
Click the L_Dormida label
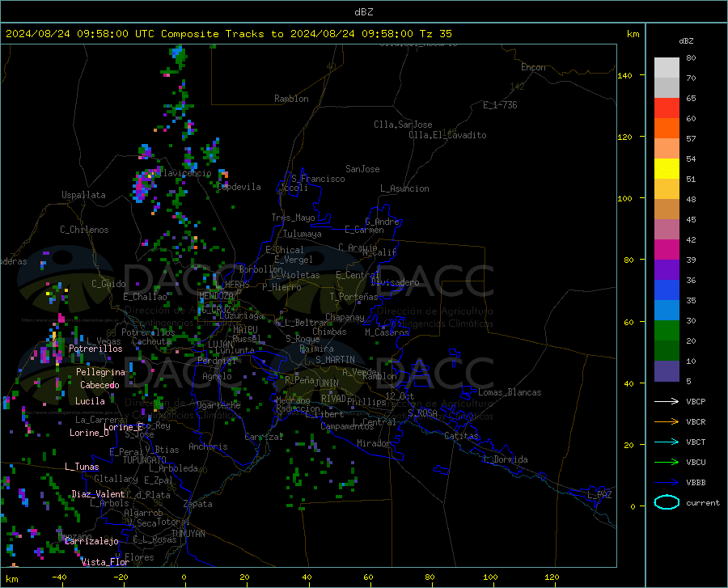tap(506, 459)
